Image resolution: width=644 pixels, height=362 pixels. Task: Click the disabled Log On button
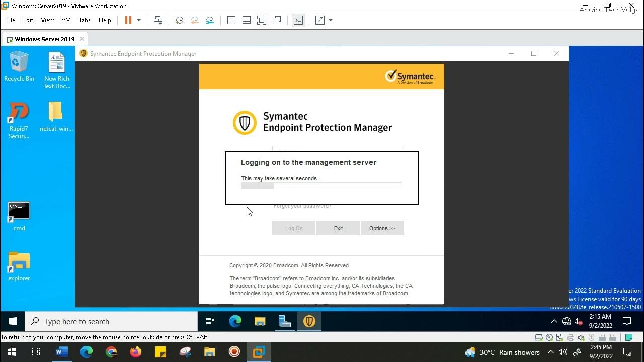(x=294, y=228)
